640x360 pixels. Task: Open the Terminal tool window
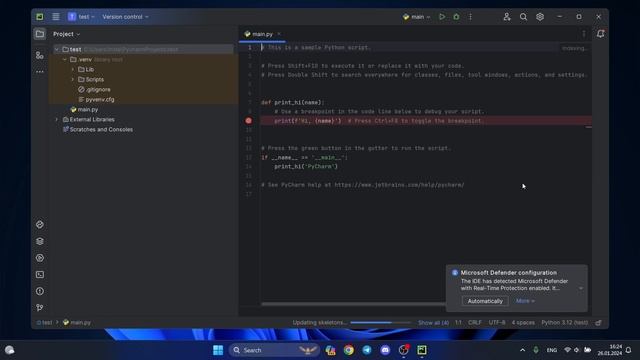[40, 275]
